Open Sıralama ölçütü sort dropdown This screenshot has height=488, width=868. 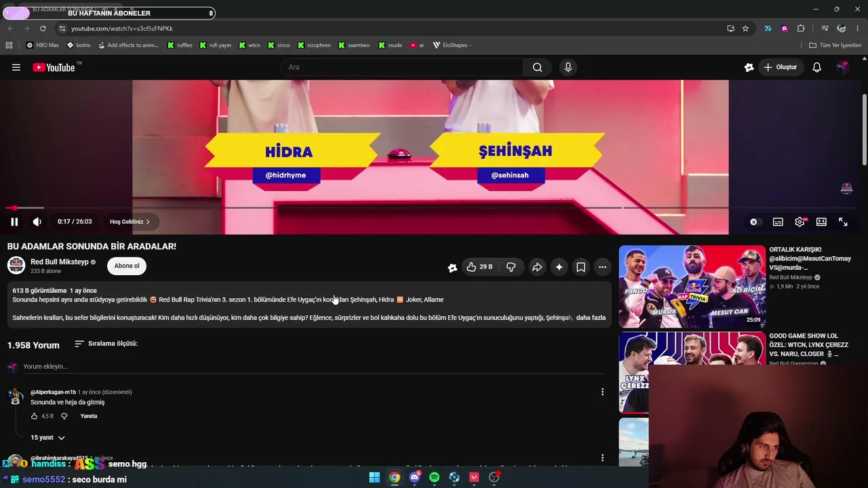coord(106,344)
